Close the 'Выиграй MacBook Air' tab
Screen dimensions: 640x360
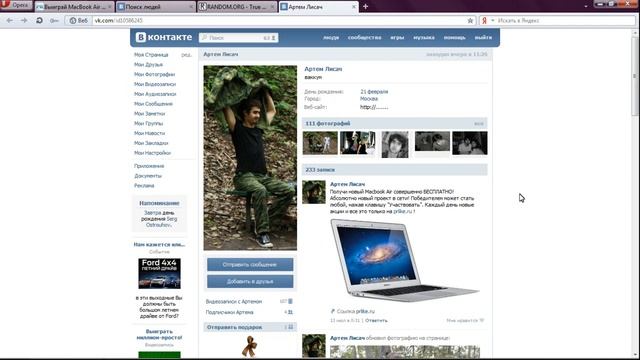click(x=109, y=7)
